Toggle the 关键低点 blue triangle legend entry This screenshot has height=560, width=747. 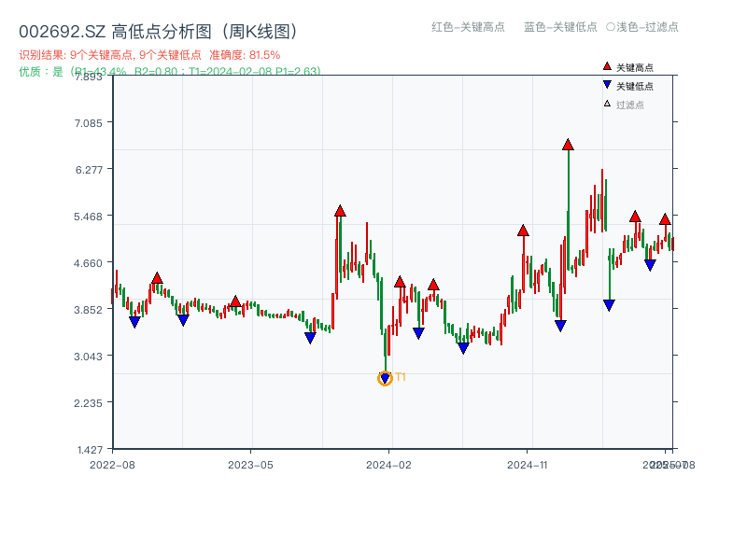click(x=627, y=86)
